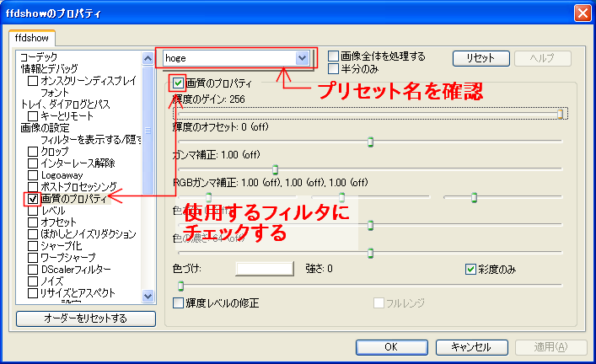Check the ポストプロセッシング checkbox

(33, 187)
